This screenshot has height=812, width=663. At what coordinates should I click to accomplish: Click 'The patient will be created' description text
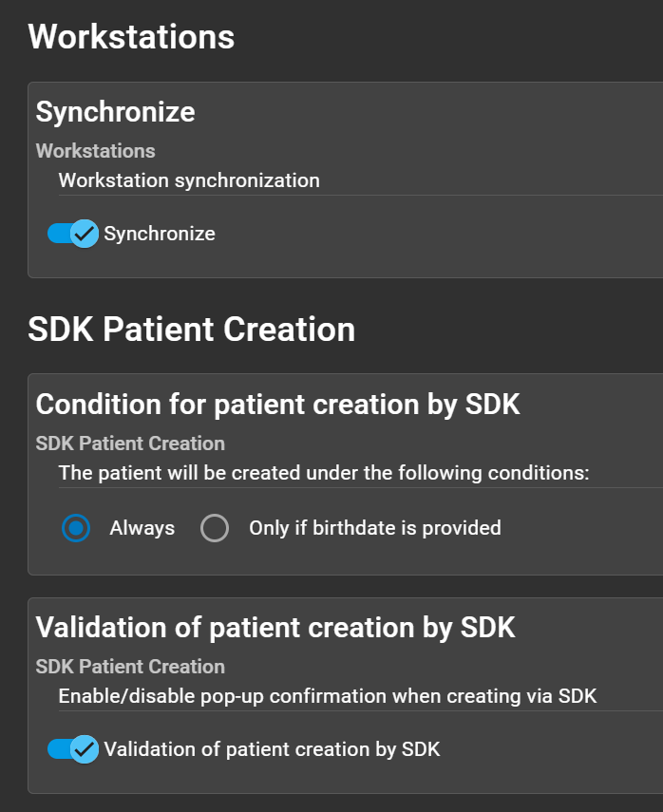pos(324,473)
